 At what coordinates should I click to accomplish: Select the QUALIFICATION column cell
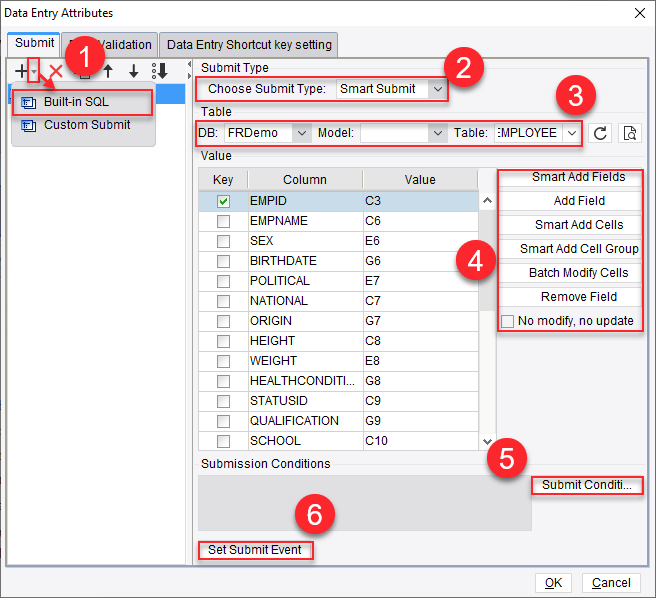[305, 421]
